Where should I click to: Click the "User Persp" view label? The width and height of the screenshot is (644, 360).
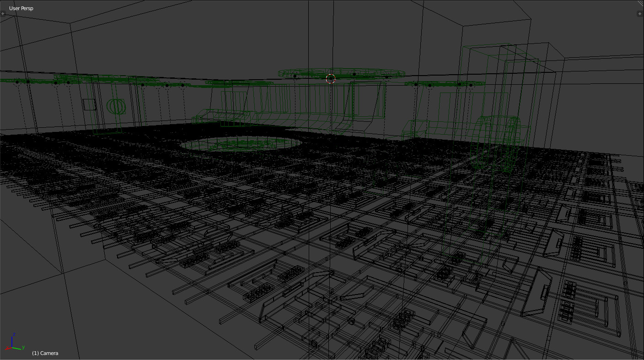click(21, 8)
